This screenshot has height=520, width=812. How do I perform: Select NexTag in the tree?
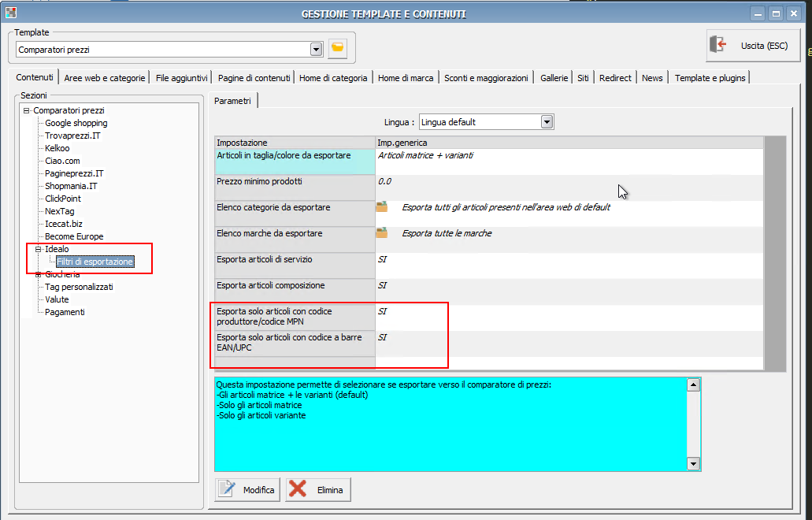tap(60, 211)
